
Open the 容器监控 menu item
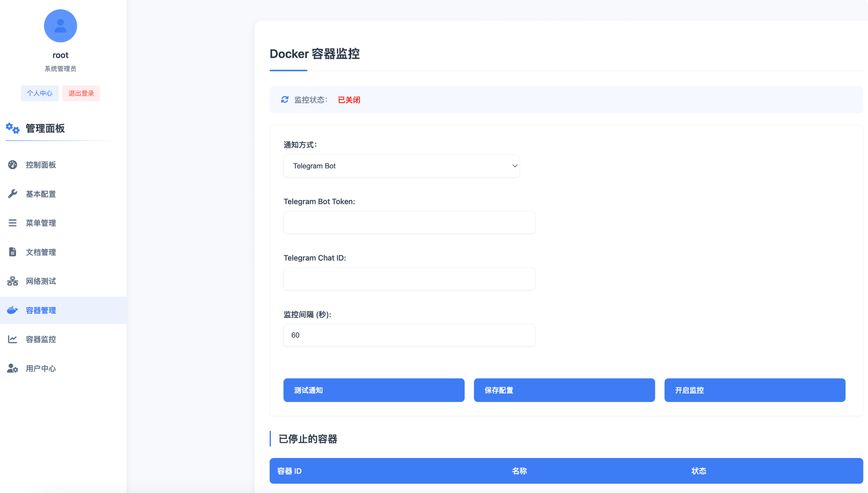click(x=41, y=339)
